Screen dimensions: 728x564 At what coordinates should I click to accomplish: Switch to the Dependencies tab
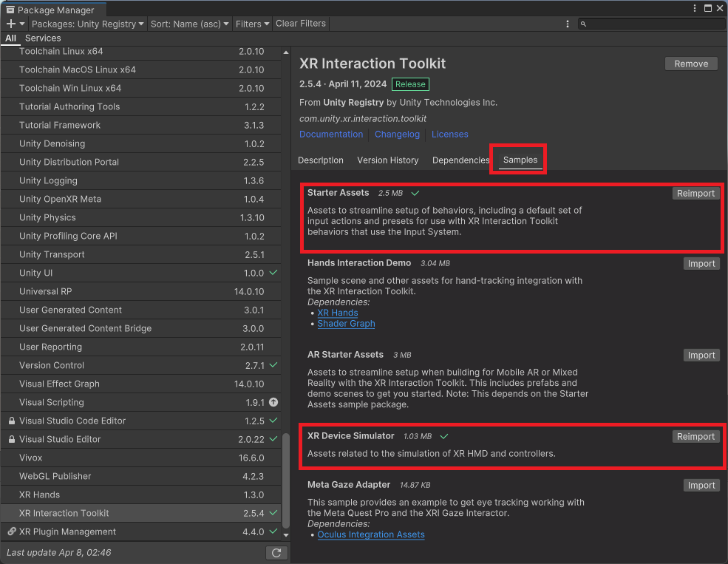[x=460, y=160]
